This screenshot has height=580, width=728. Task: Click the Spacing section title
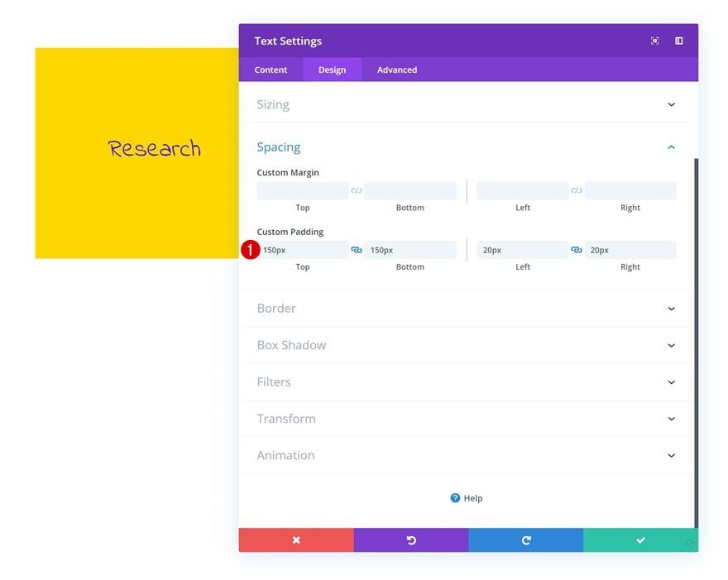coord(279,147)
